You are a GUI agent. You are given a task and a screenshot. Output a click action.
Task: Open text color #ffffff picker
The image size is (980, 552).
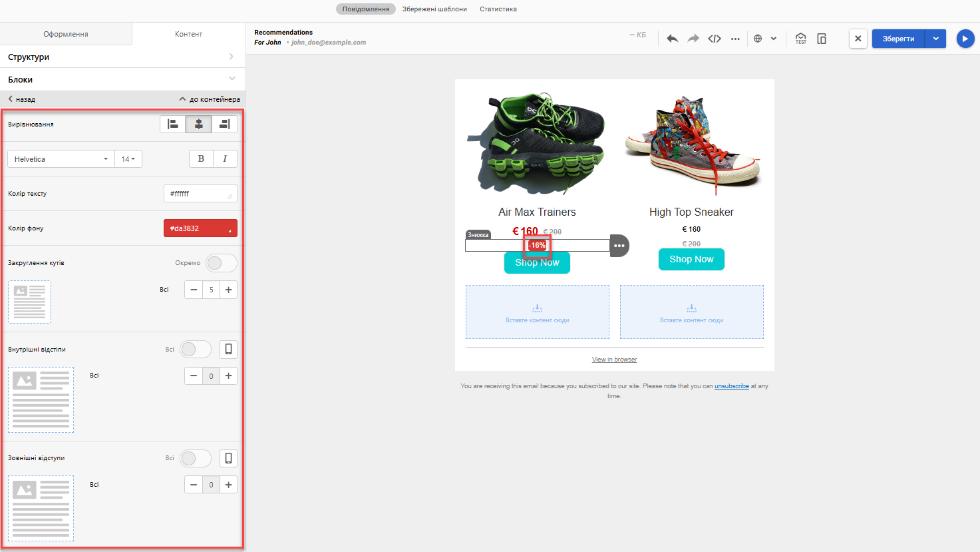pos(200,194)
